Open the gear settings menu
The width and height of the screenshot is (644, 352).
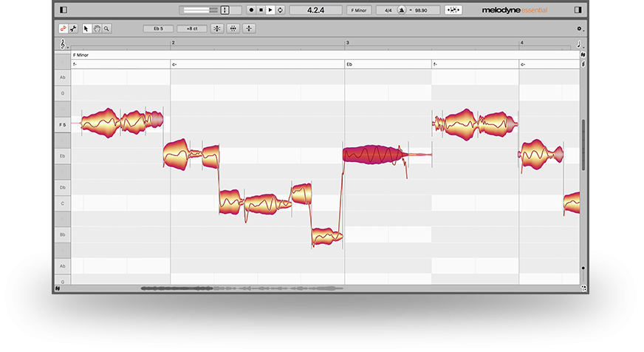click(580, 29)
